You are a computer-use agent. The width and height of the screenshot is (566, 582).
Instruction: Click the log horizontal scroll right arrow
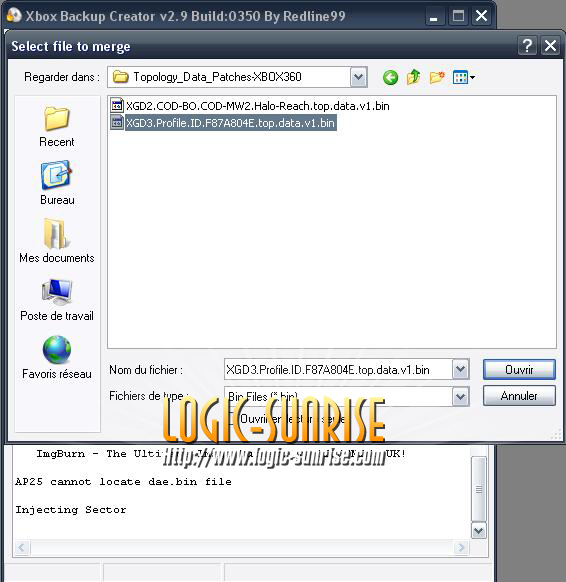[461, 547]
